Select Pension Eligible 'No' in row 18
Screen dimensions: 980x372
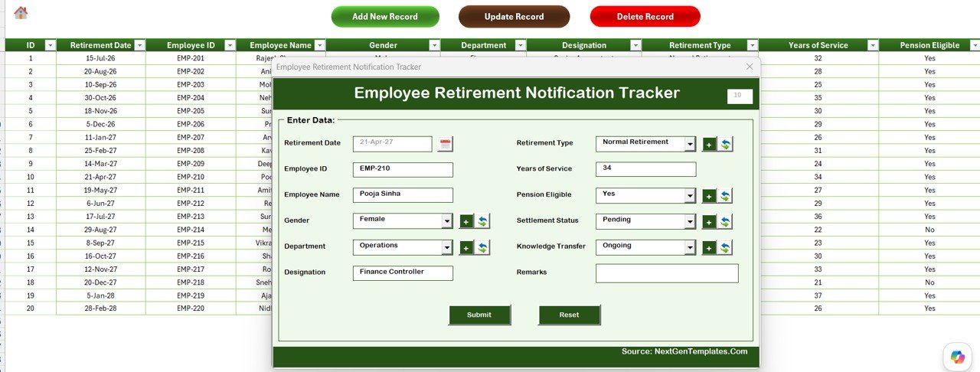coord(929,282)
